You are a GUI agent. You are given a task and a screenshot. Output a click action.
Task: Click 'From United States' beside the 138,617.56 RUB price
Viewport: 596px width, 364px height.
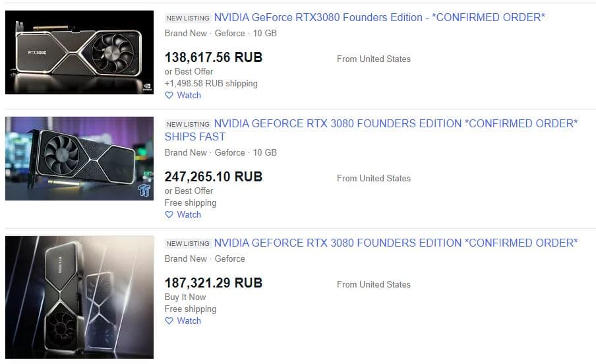(x=373, y=59)
